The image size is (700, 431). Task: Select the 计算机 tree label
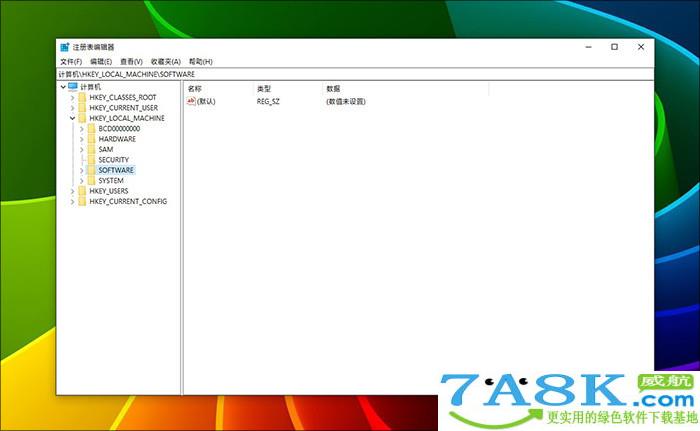click(x=91, y=87)
